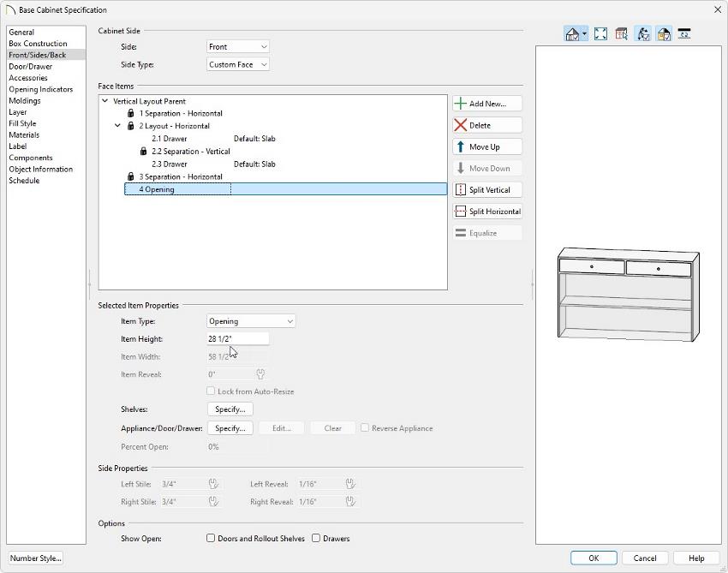This screenshot has height=573, width=728.
Task: Open Number Style... settings
Action: coord(36,558)
